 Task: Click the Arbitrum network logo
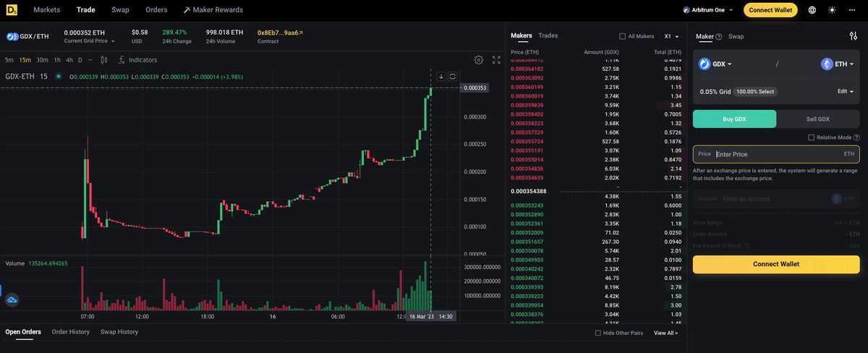686,10
